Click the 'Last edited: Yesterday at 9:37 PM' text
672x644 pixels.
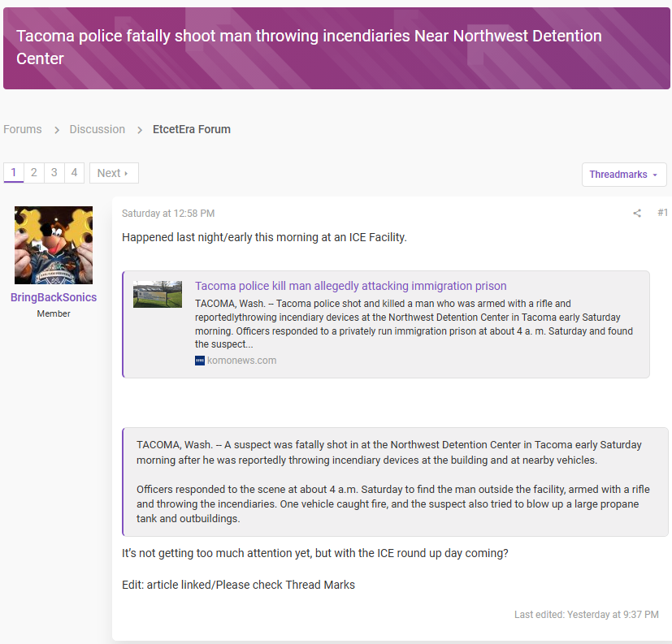pos(587,615)
